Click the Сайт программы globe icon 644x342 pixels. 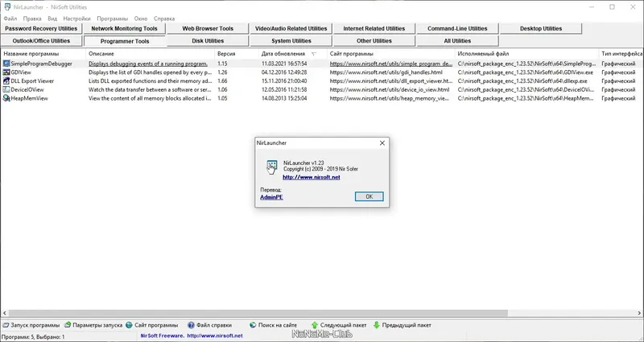pyautogui.click(x=129, y=325)
